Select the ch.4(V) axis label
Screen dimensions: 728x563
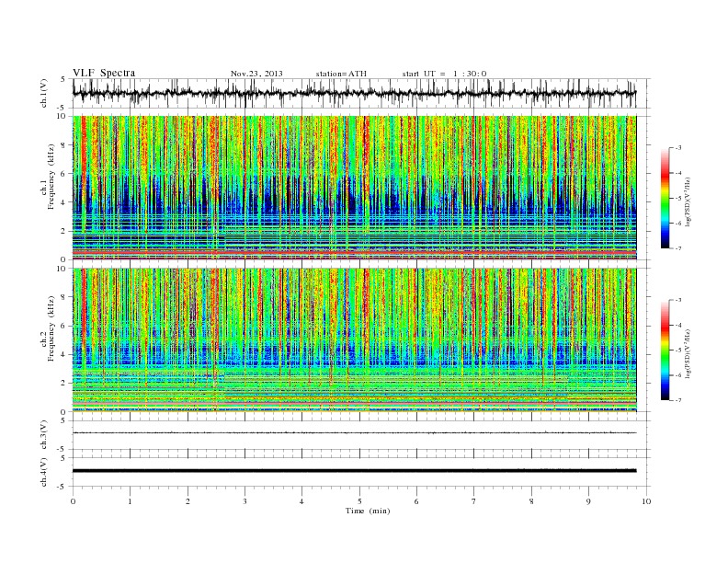point(44,472)
